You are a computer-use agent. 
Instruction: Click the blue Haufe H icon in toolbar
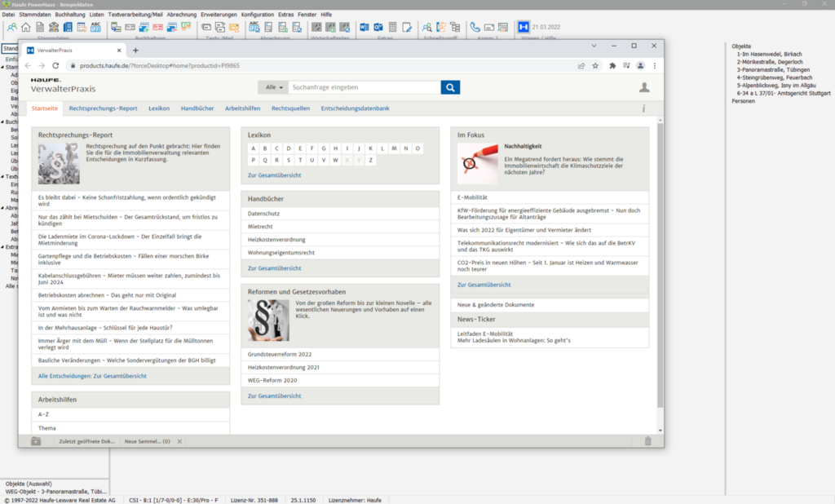[524, 27]
